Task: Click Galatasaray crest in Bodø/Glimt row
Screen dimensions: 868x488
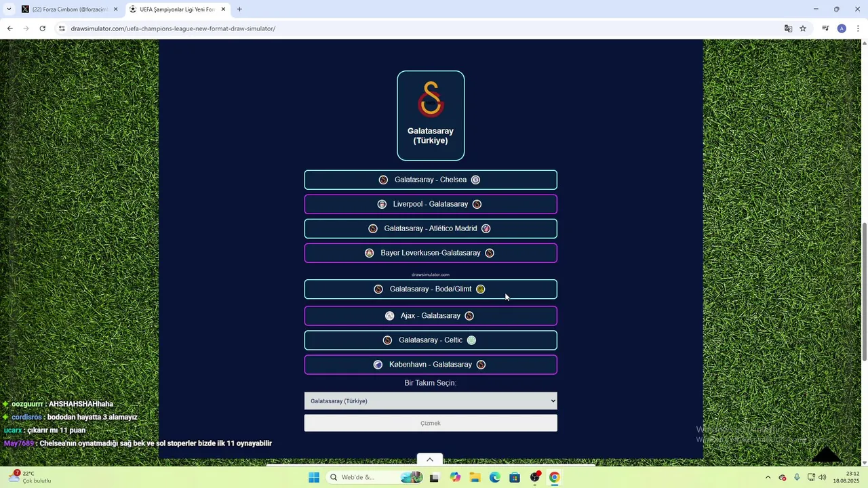Action: (x=378, y=289)
